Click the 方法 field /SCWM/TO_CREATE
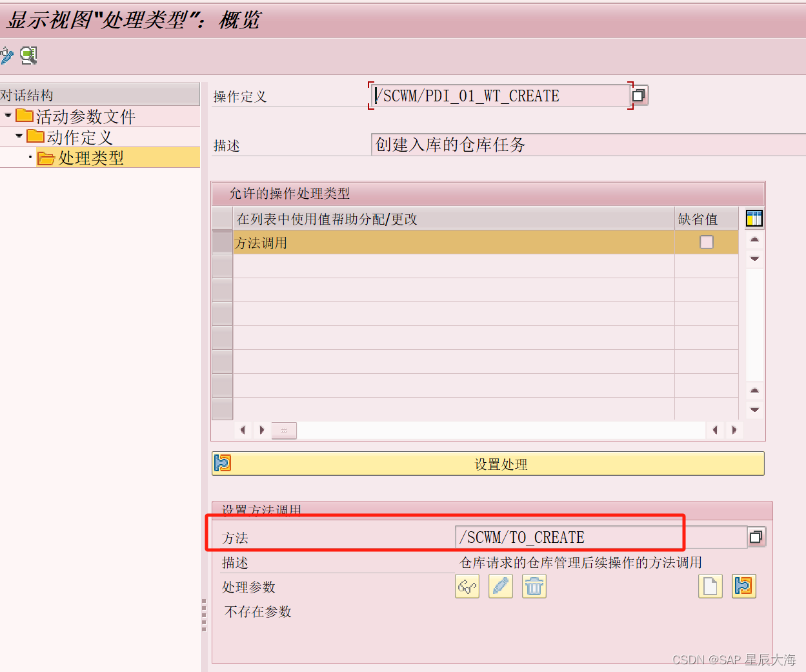 (x=601, y=537)
